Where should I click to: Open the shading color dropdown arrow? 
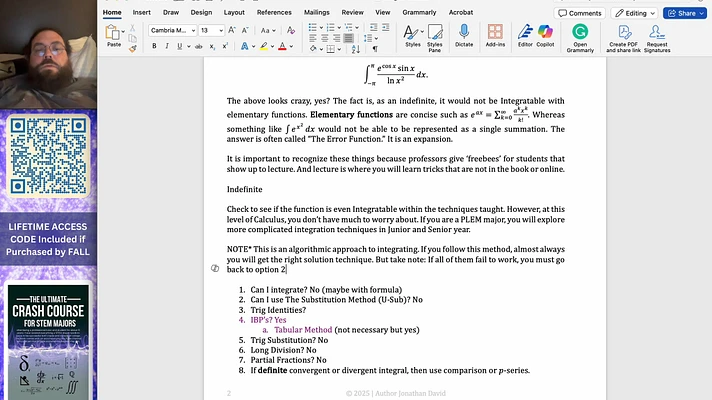pyautogui.click(x=321, y=49)
